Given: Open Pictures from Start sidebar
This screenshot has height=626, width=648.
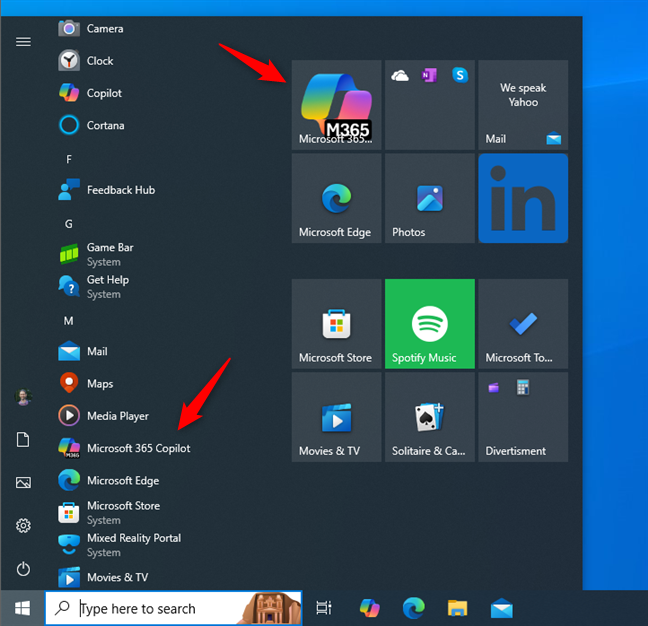Looking at the screenshot, I should coord(23,483).
